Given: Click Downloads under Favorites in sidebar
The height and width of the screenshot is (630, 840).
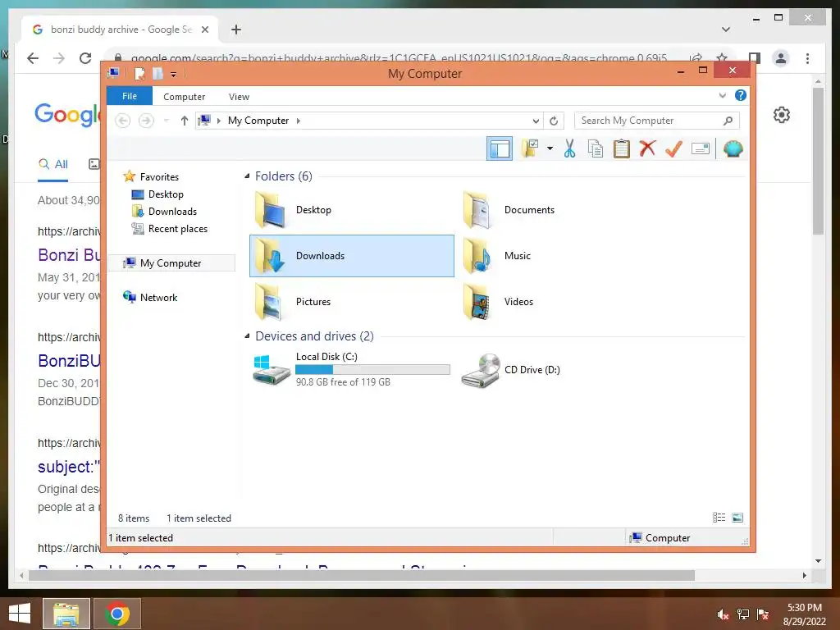Looking at the screenshot, I should (x=172, y=211).
